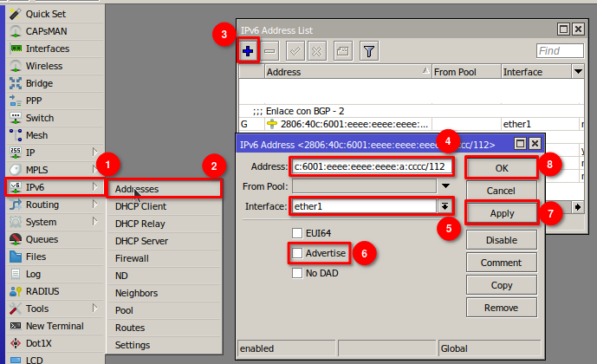Click the X disable icon in toolbar

coord(317,52)
